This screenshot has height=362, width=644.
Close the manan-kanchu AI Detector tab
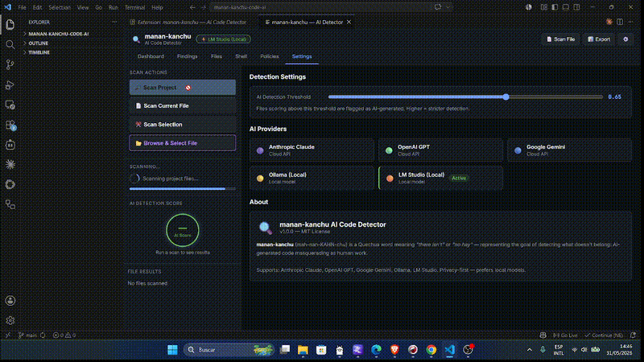coord(349,23)
